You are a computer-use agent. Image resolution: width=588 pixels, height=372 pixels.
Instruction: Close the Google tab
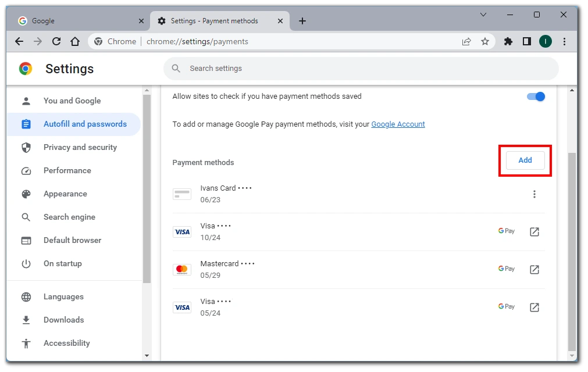pyautogui.click(x=141, y=21)
